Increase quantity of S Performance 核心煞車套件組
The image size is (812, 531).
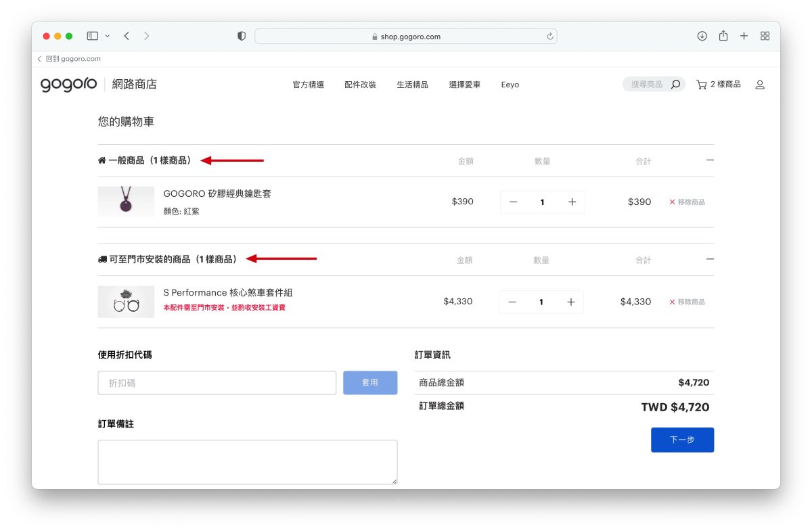point(570,302)
